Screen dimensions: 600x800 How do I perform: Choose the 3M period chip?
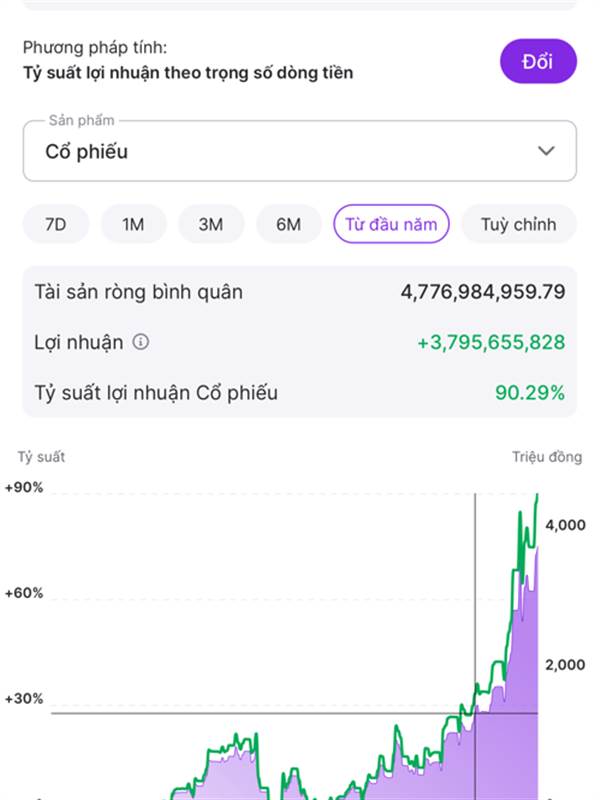click(211, 224)
